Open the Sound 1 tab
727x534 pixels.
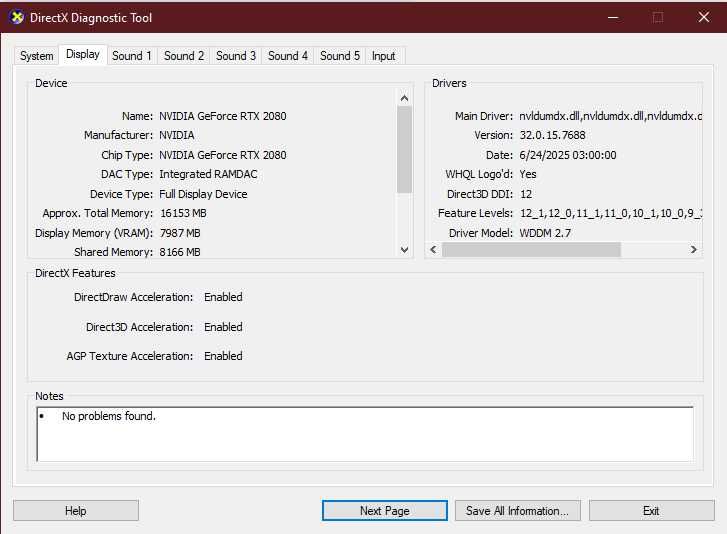[132, 56]
